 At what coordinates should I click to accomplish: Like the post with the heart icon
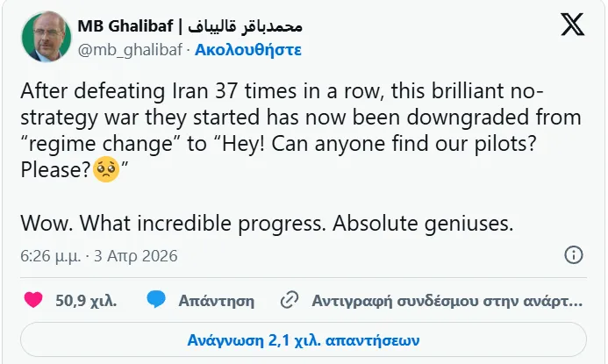coord(33,300)
